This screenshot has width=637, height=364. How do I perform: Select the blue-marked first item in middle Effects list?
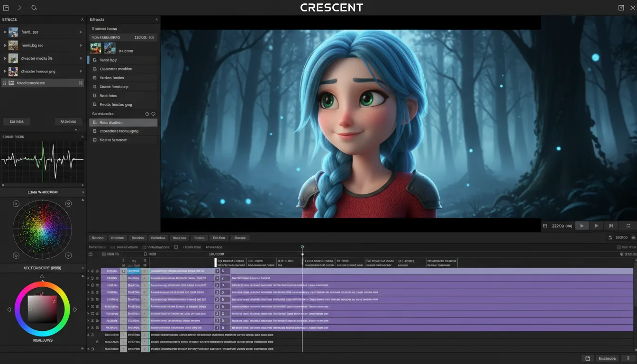(x=123, y=60)
